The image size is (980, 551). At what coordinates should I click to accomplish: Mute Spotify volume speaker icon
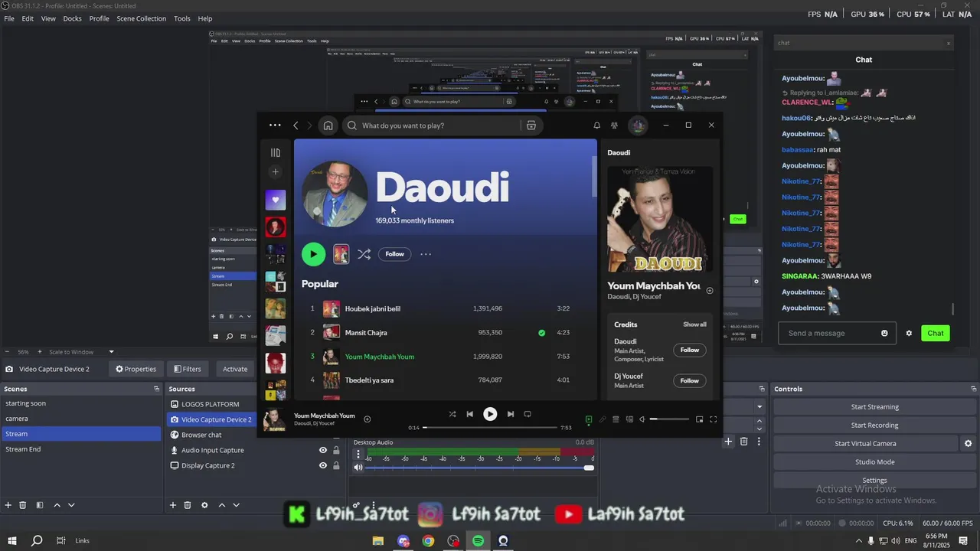[x=642, y=419]
